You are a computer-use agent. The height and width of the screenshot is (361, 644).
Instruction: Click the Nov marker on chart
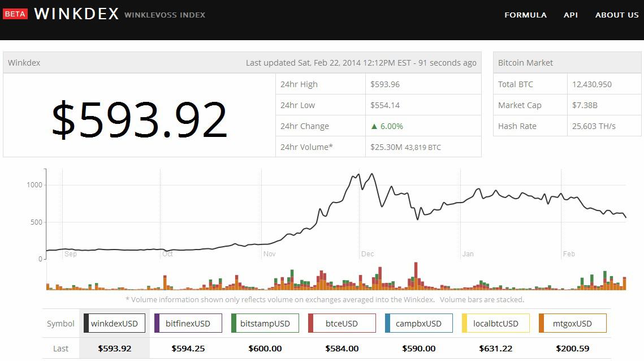tap(270, 253)
